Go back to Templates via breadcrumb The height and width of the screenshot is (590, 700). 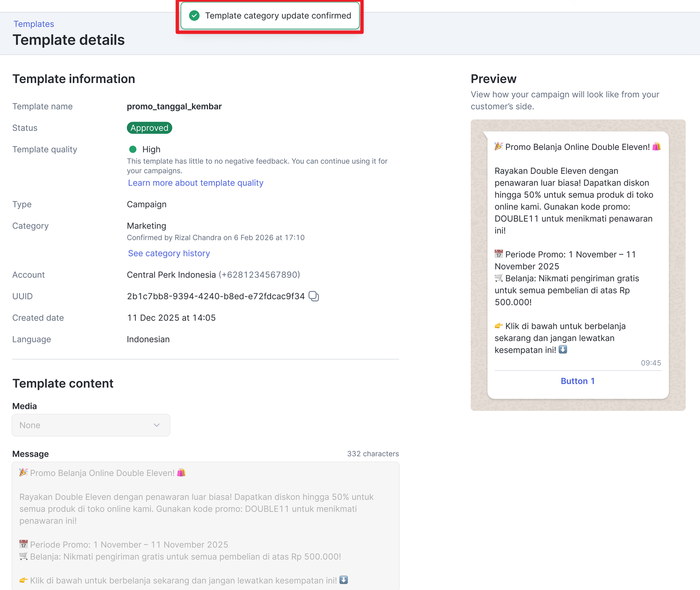pyautogui.click(x=34, y=24)
